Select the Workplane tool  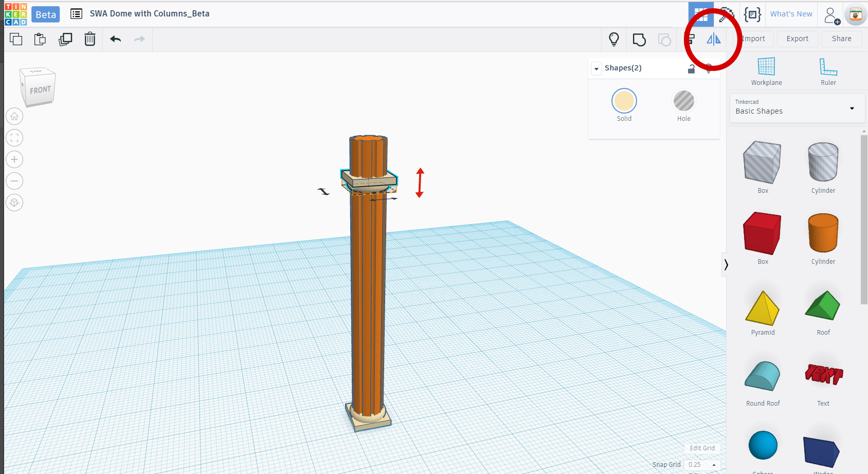click(x=766, y=71)
